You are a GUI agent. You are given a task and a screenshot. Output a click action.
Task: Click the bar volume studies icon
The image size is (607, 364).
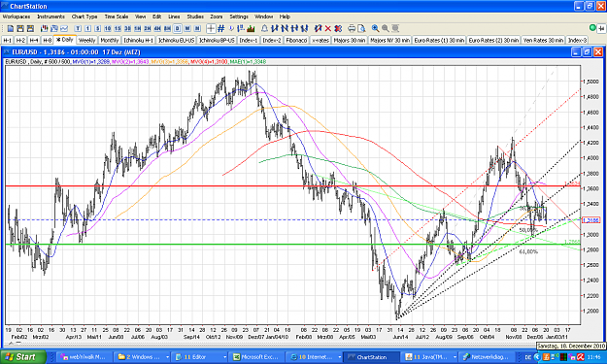pos(251,28)
